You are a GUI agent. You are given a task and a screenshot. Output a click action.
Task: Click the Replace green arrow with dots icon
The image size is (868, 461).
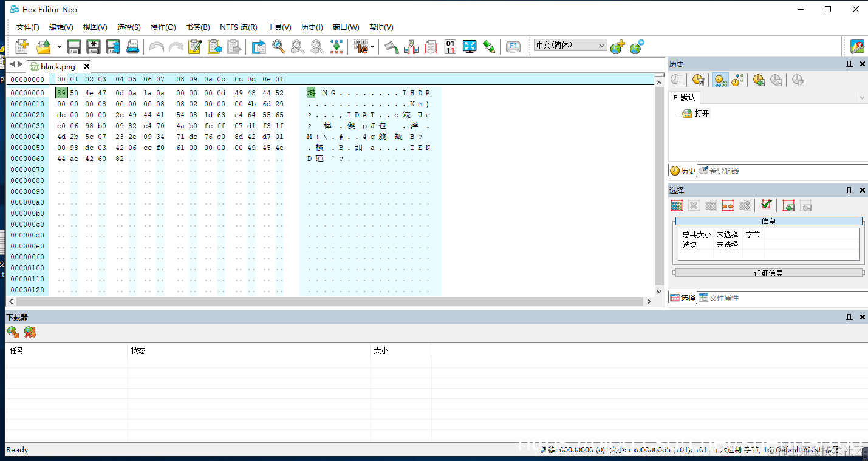tap(337, 47)
